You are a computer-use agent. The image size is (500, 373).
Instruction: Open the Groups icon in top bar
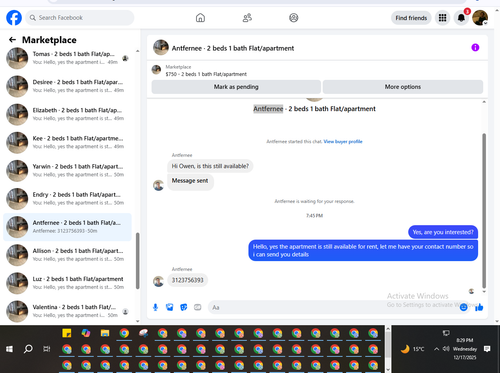point(293,18)
